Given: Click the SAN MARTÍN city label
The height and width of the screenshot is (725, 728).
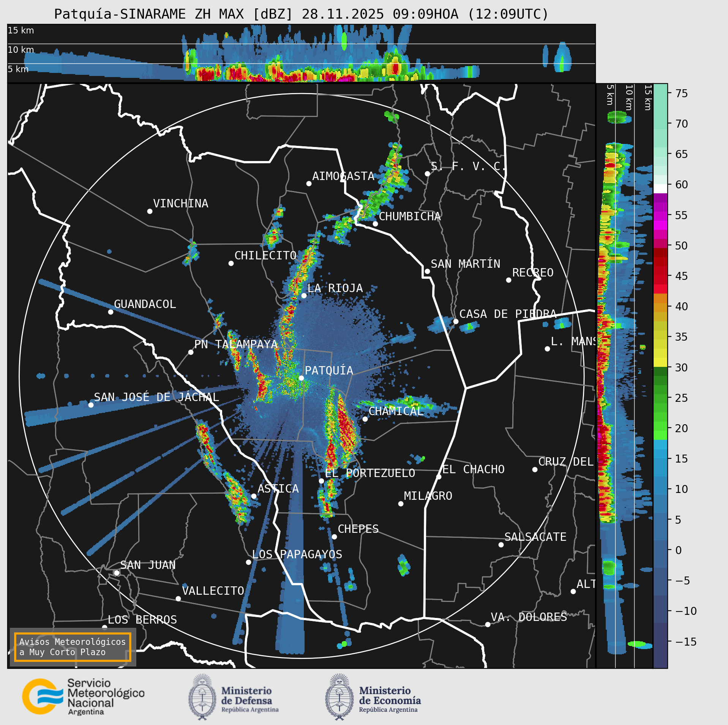Looking at the screenshot, I should click(x=466, y=264).
